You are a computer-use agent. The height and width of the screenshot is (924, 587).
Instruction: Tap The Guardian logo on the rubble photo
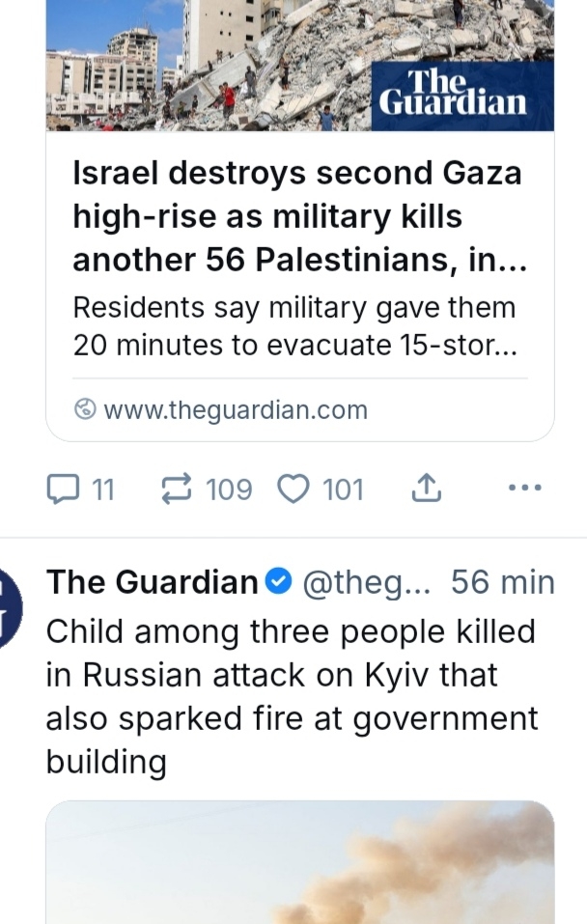click(453, 94)
